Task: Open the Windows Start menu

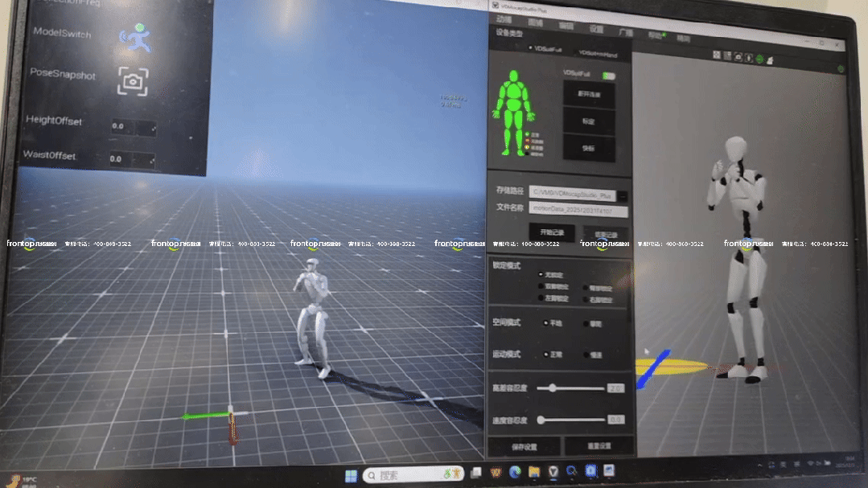Action: 351,476
